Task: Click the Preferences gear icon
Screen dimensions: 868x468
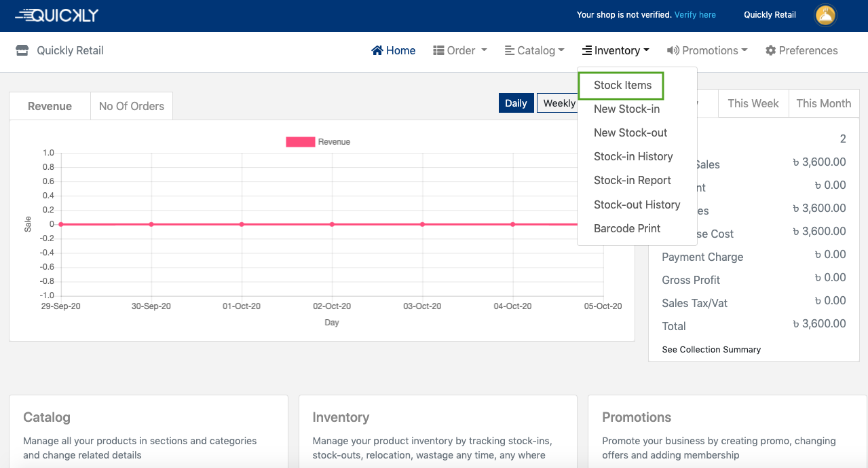Action: pos(770,51)
